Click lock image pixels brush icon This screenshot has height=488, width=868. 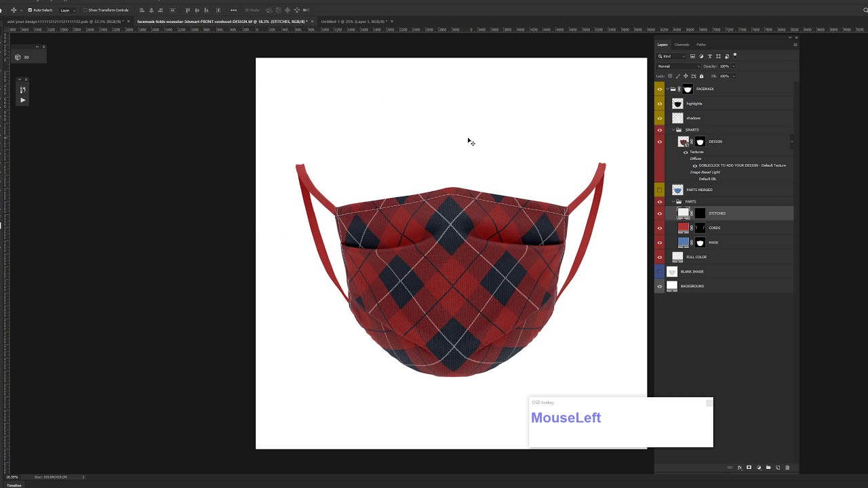click(677, 76)
